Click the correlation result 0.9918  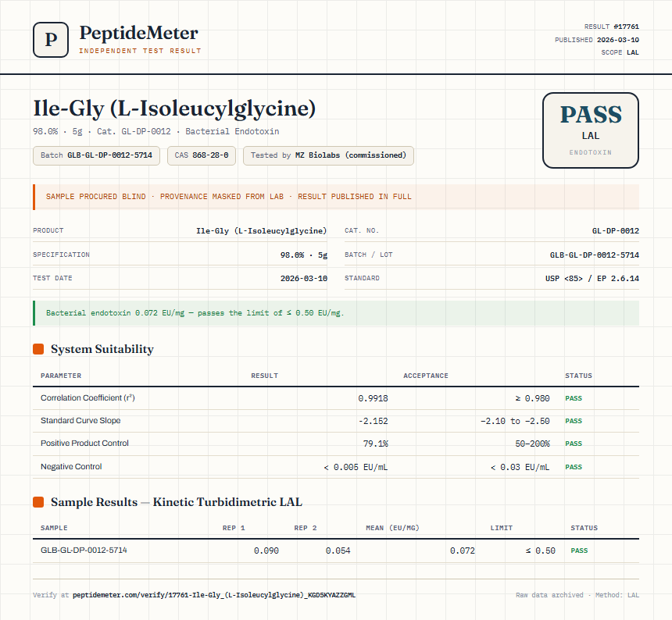point(373,398)
